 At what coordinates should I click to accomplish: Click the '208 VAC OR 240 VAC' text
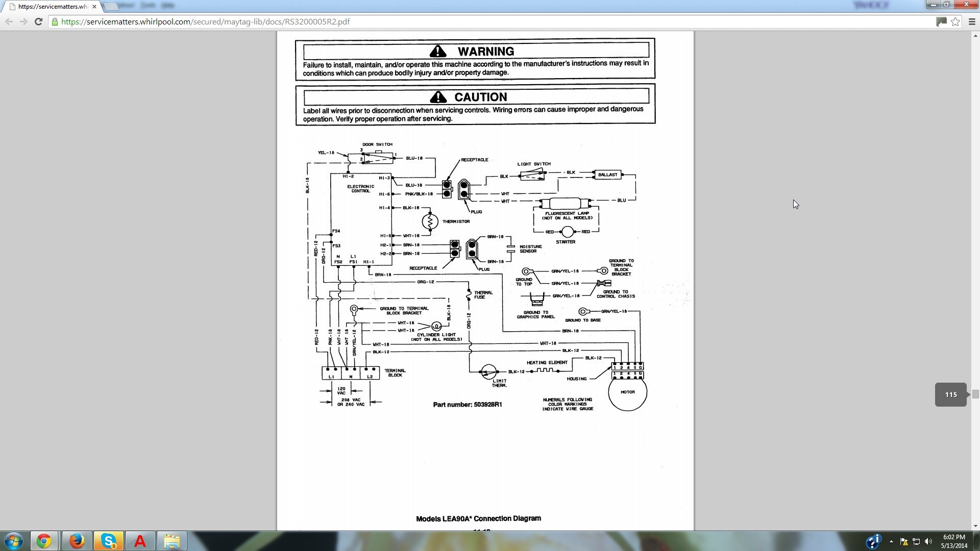[351, 402]
